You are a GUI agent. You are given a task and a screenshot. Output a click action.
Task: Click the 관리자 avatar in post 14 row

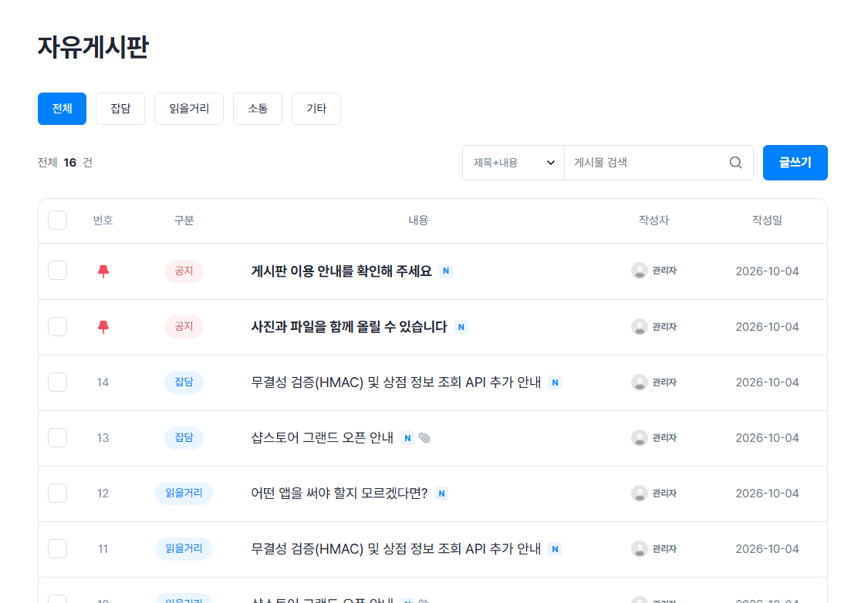(640, 382)
